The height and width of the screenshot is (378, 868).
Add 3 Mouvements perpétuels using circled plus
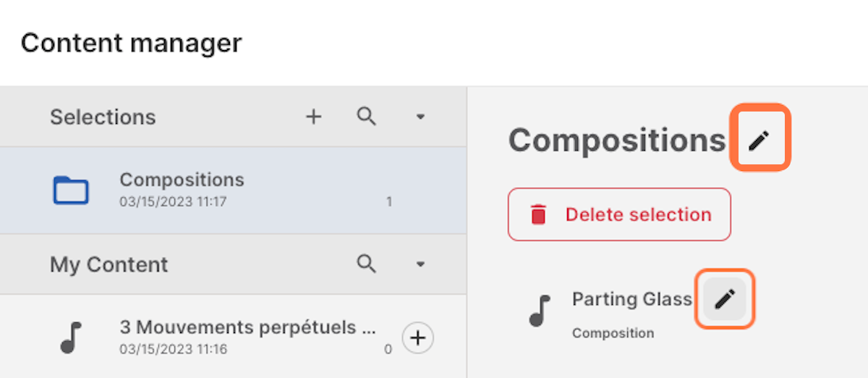pyautogui.click(x=418, y=337)
